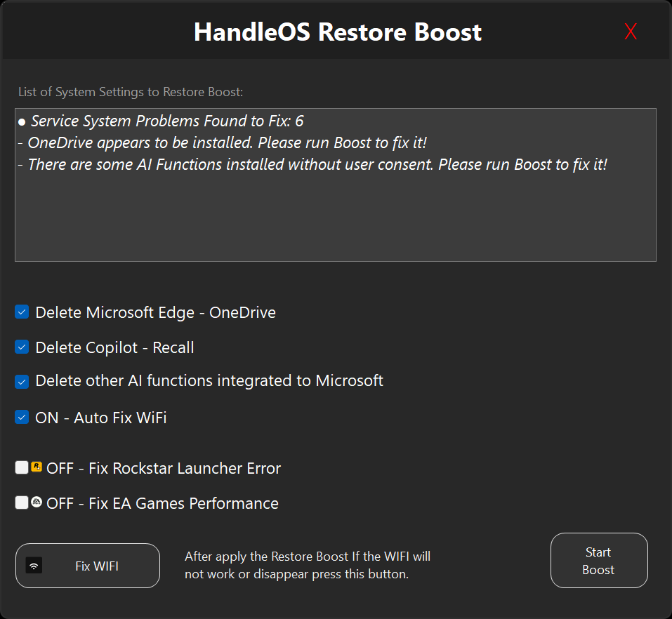The image size is (672, 619).
Task: Uncheck Delete Microsoft Edge - OneDrive checkbox
Action: pyautogui.click(x=22, y=312)
